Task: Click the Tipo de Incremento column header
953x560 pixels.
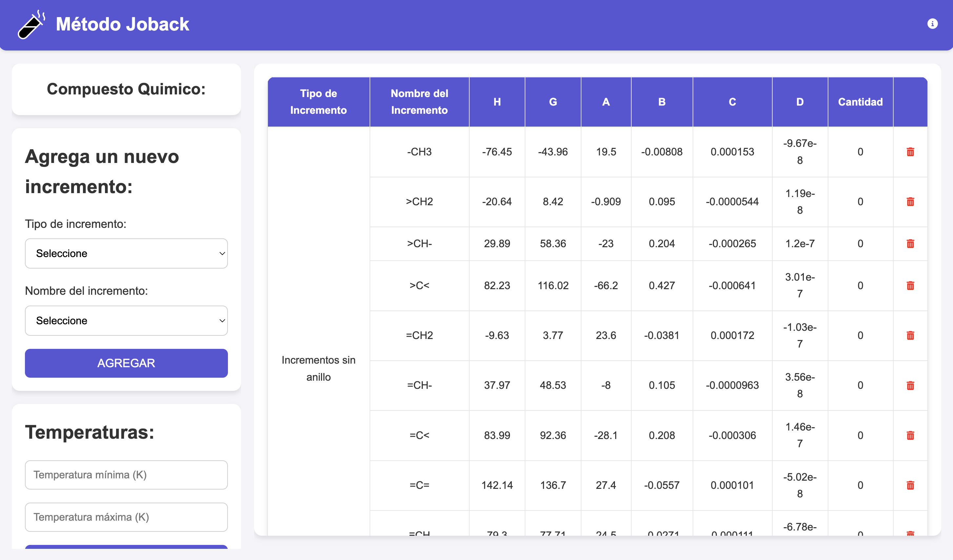Action: 318,102
